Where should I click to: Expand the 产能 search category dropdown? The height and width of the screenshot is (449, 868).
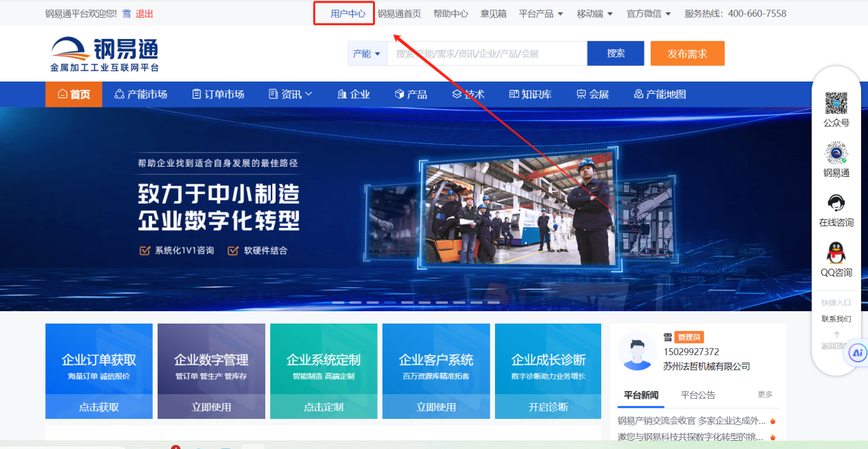[x=367, y=53]
